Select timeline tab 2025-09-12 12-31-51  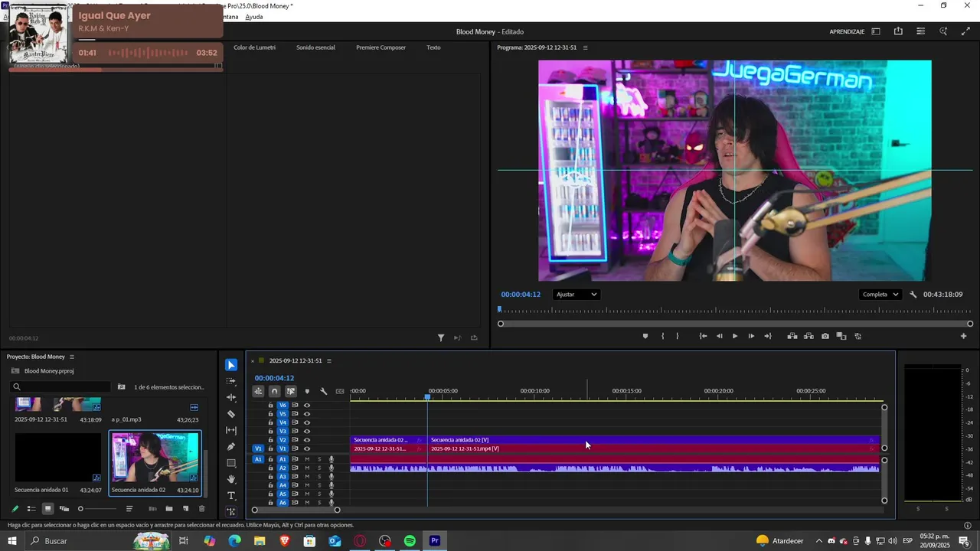tap(296, 360)
